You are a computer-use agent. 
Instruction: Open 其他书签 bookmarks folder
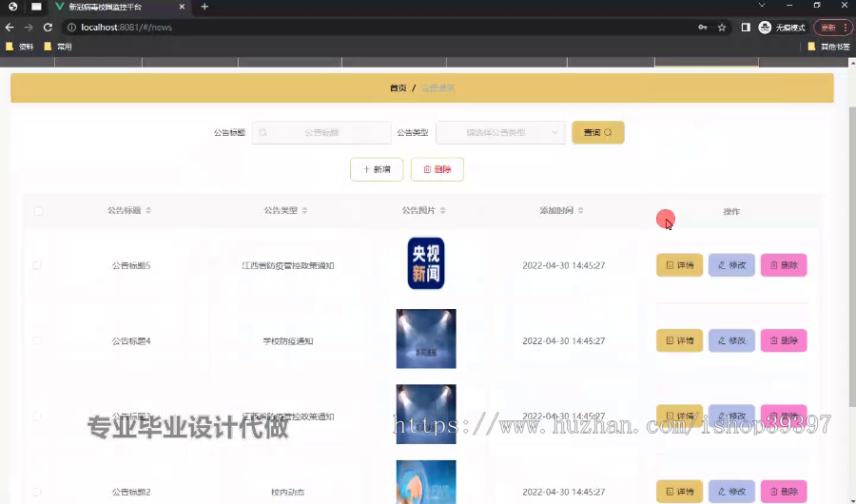point(828,47)
